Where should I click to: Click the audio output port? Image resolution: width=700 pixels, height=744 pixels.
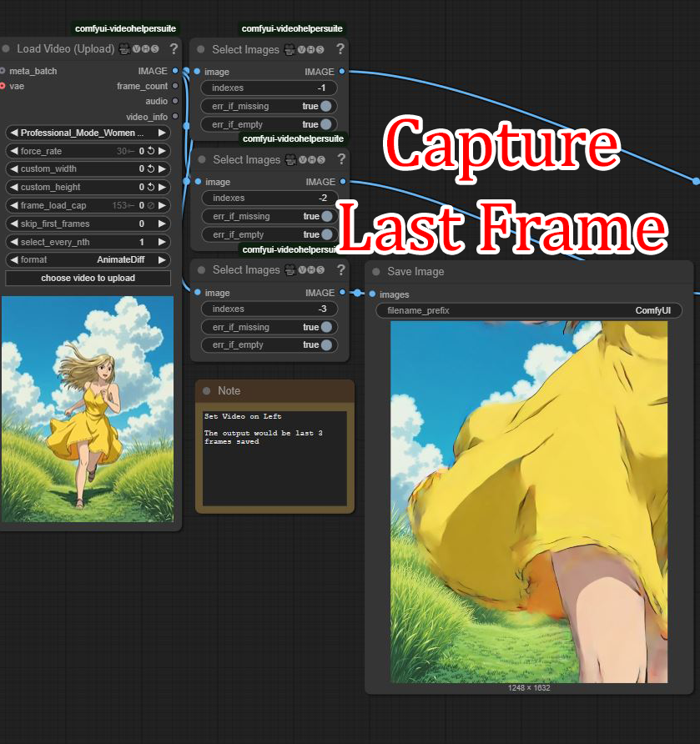175,101
